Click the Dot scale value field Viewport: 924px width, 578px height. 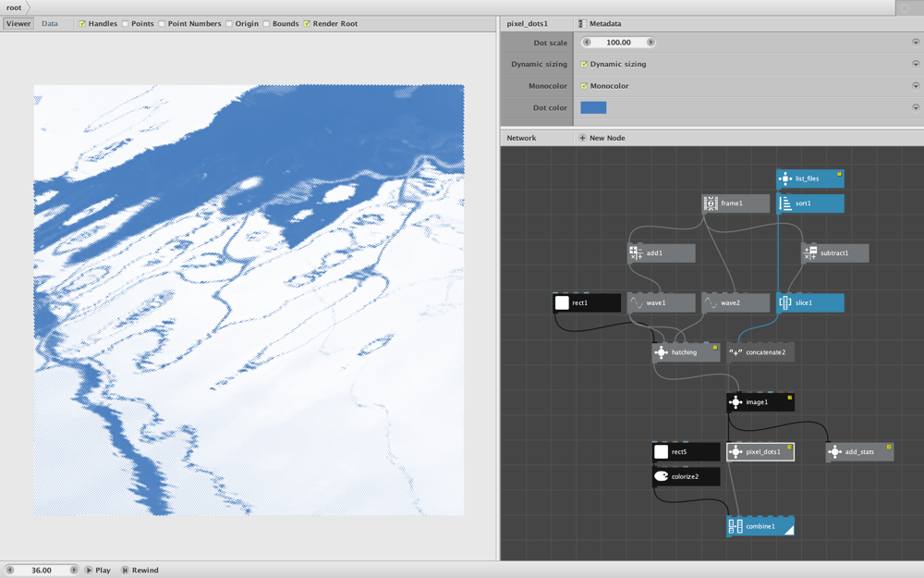point(619,43)
